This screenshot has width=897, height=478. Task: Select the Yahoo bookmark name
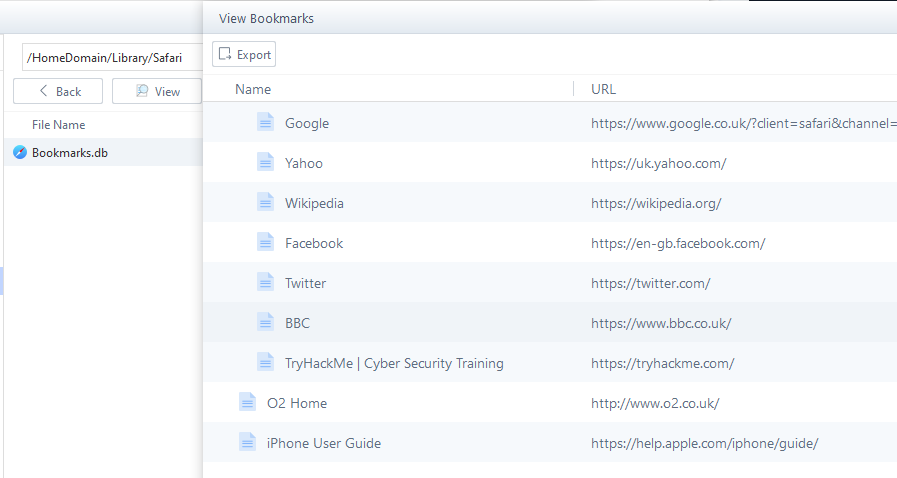pyautogui.click(x=304, y=164)
